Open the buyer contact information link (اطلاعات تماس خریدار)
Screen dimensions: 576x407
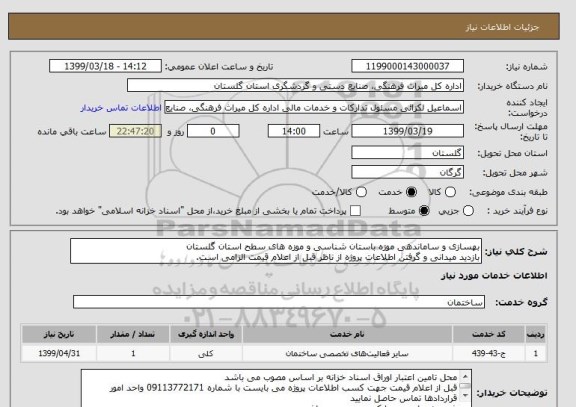pyautogui.click(x=121, y=108)
